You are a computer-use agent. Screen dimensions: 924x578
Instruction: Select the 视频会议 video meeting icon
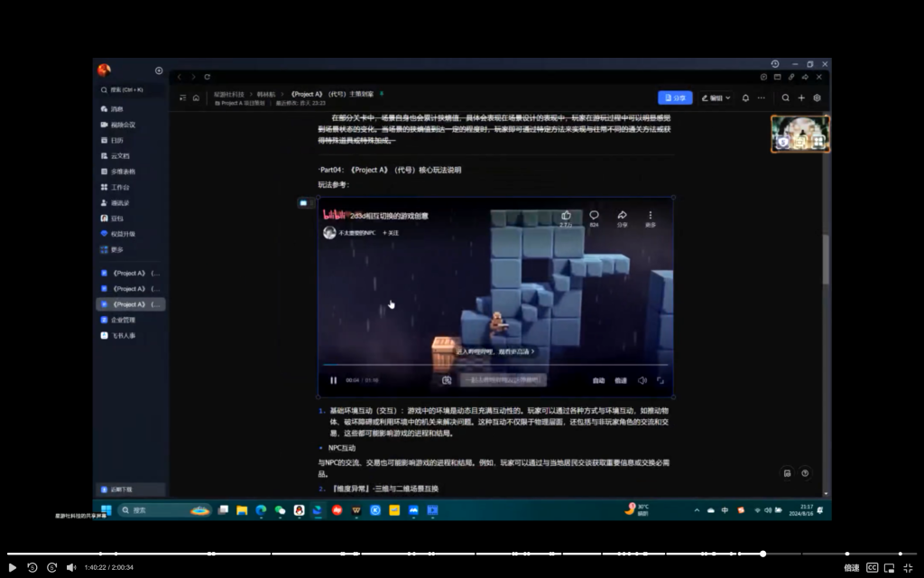tap(103, 125)
